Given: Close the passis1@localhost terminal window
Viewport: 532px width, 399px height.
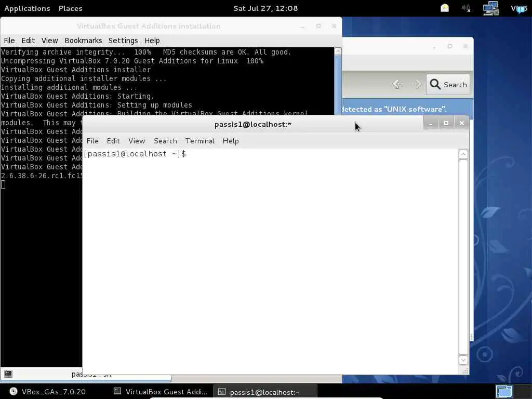Looking at the screenshot, I should pos(462,123).
